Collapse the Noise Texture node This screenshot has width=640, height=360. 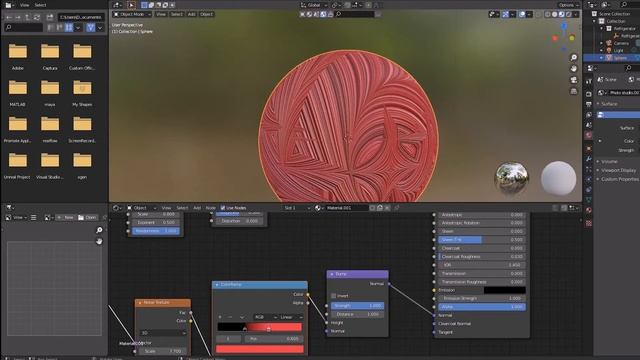point(140,302)
